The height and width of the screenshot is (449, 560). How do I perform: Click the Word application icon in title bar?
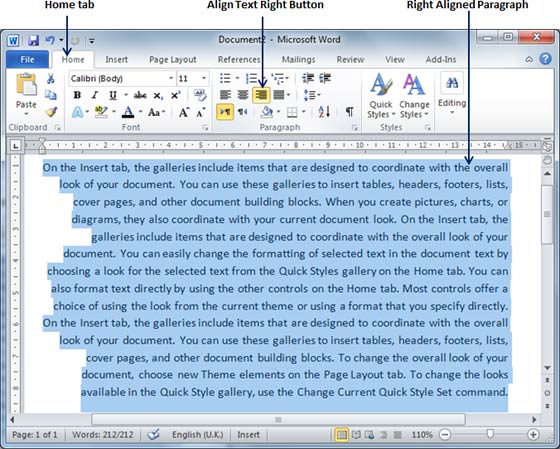click(x=13, y=40)
